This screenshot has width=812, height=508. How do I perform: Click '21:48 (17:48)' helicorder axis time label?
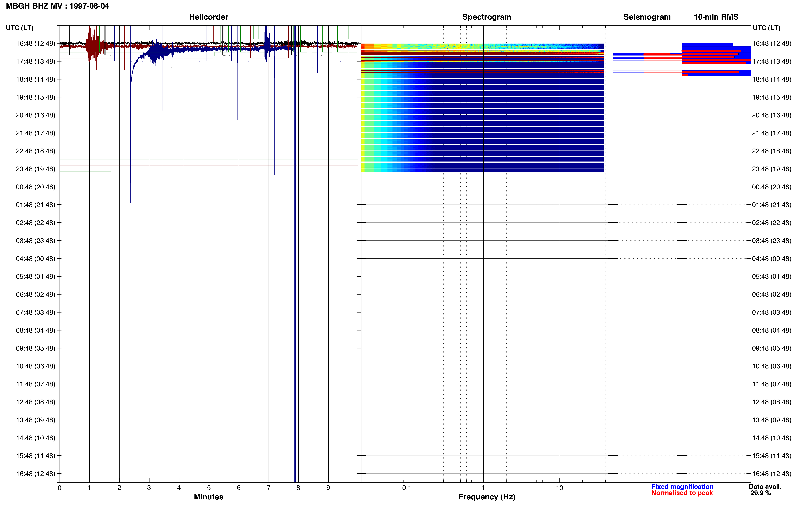pos(36,133)
